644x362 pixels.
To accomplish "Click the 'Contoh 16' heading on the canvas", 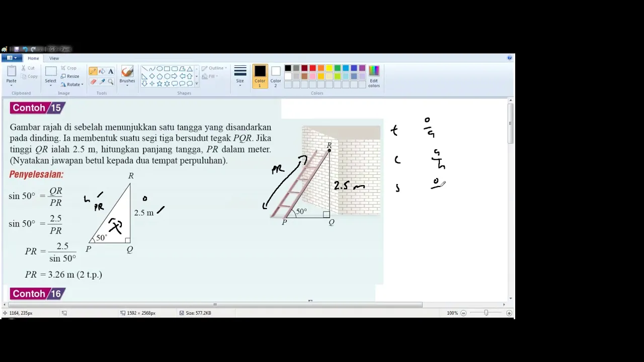I will (37, 294).
